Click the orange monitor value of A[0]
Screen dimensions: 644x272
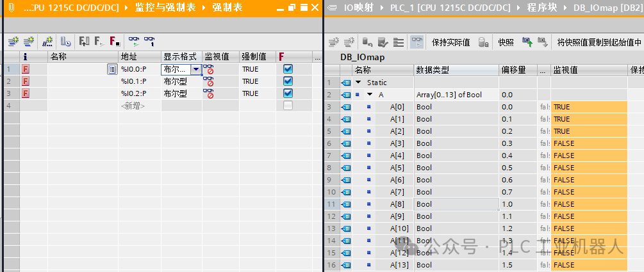589,107
